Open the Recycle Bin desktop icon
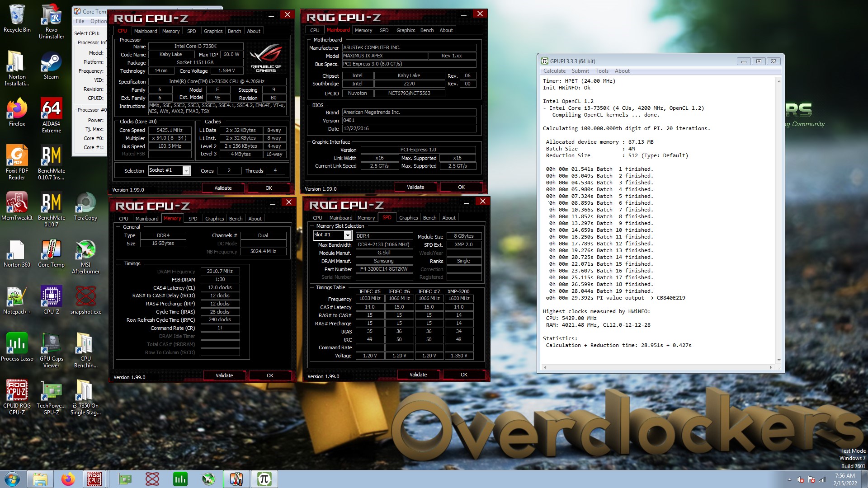Image resolution: width=868 pixels, height=488 pixels. [x=17, y=19]
